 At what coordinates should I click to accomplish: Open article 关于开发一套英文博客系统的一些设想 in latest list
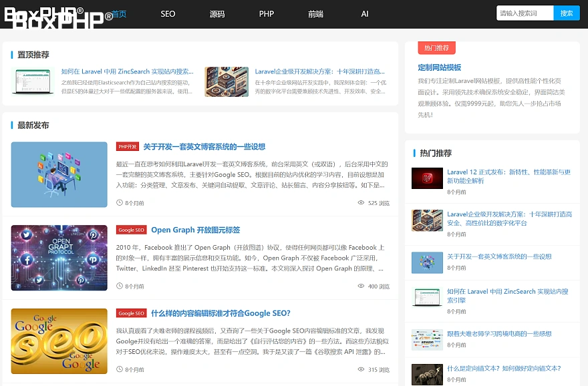pos(204,147)
